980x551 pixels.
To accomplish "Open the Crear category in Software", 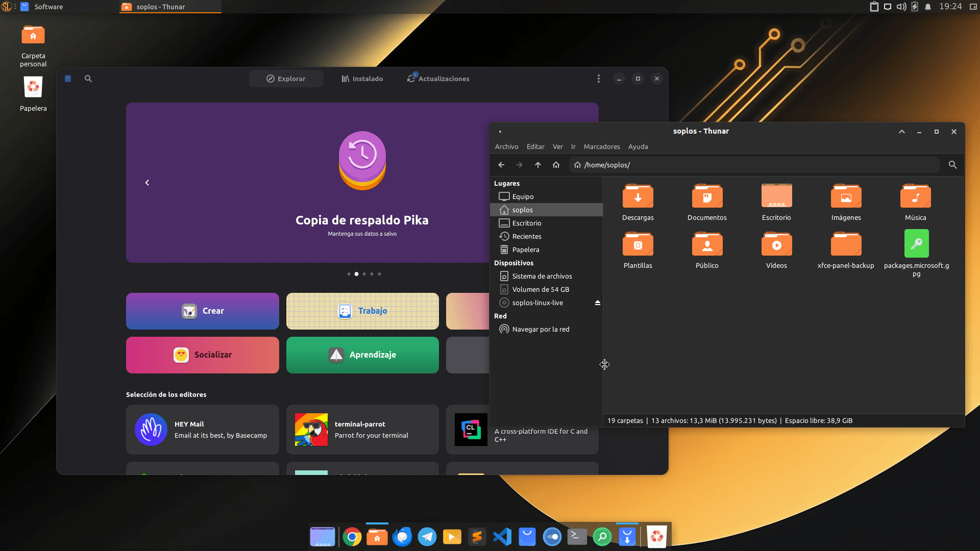I will point(203,311).
